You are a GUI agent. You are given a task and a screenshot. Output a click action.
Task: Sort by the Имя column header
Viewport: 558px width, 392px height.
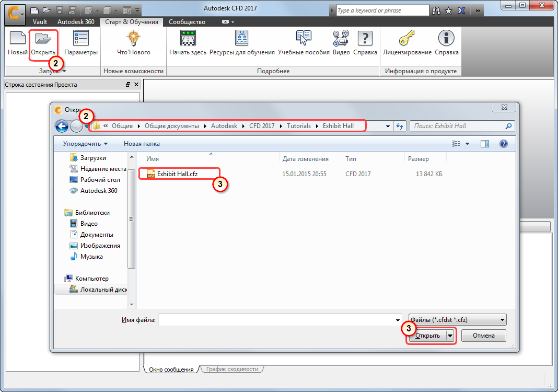153,159
